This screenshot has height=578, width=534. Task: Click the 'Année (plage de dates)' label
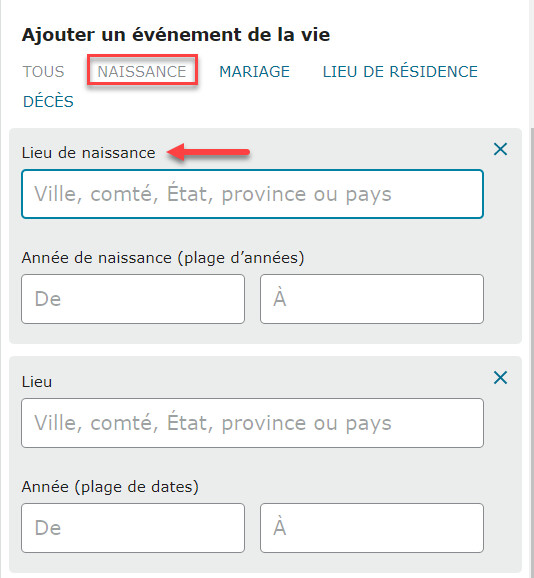[x=110, y=487]
